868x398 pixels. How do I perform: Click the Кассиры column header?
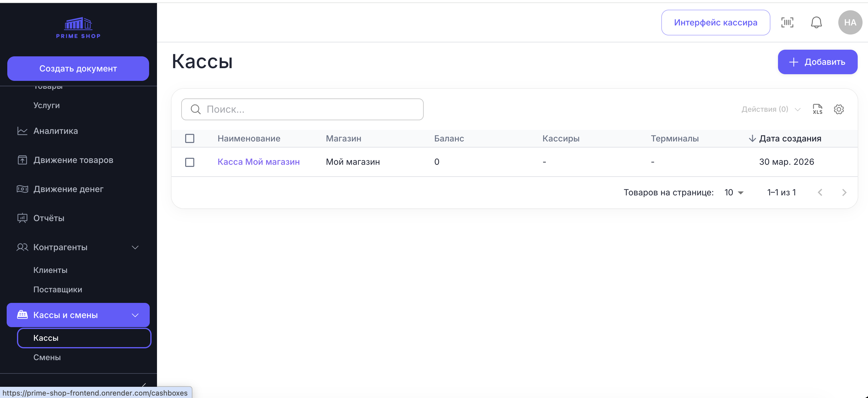click(x=561, y=138)
